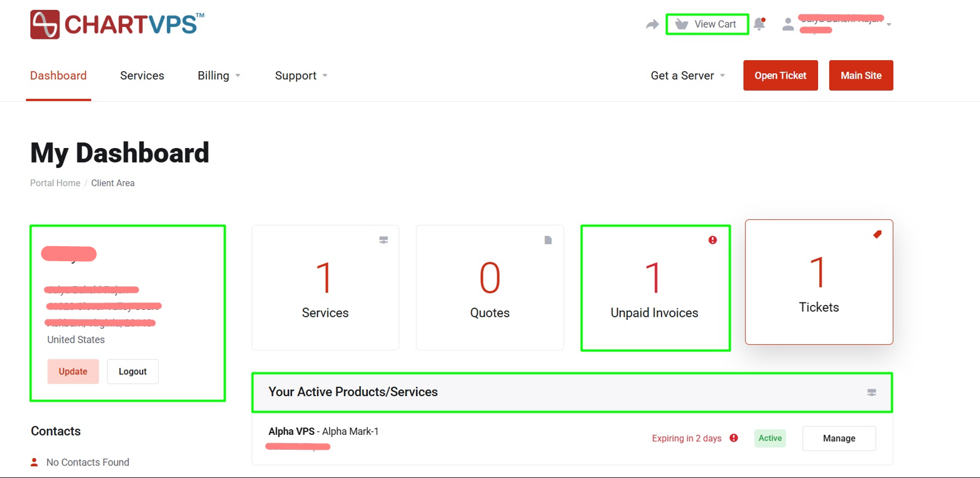Click the document icon on Quotes tile

tap(548, 240)
